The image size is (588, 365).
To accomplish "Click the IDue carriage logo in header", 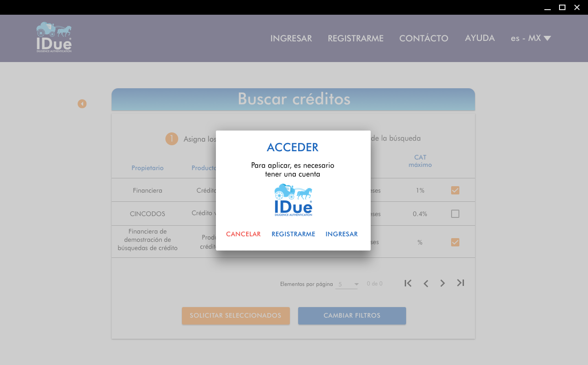I will click(x=54, y=37).
